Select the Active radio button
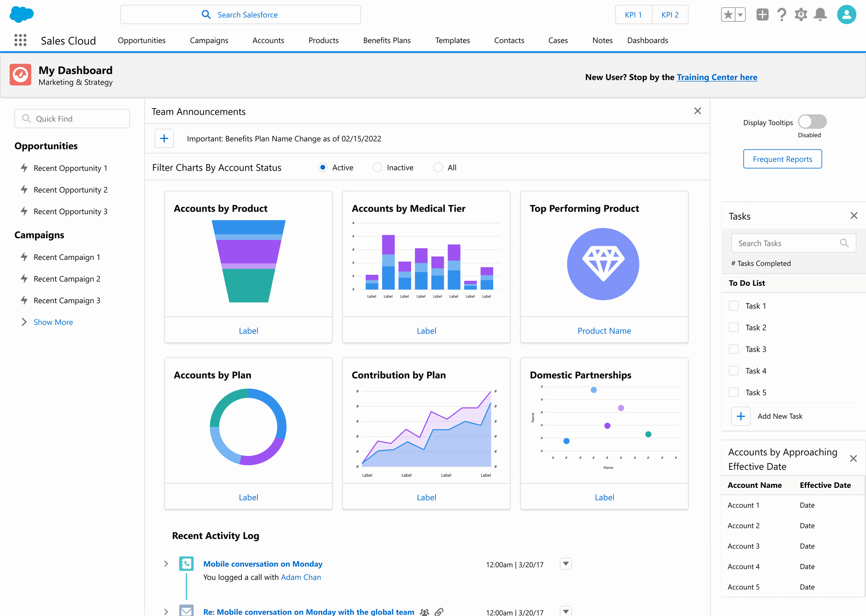866x616 pixels. (x=322, y=167)
